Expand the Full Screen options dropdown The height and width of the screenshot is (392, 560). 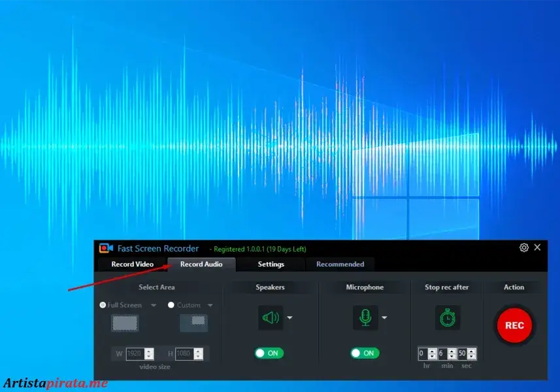click(x=154, y=305)
